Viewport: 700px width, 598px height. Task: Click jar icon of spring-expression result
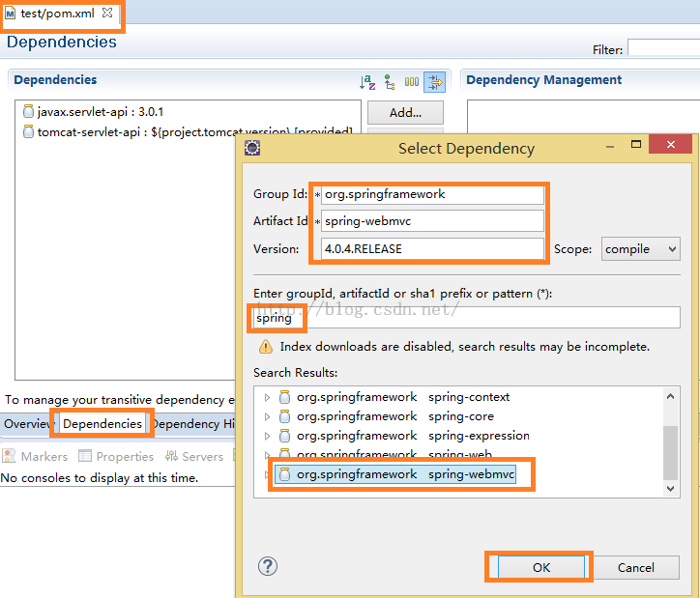[x=284, y=436]
